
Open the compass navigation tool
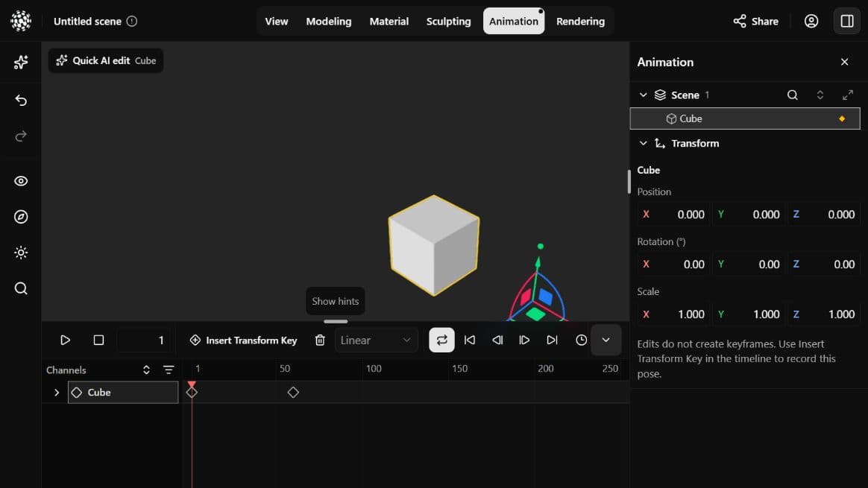[x=21, y=217]
